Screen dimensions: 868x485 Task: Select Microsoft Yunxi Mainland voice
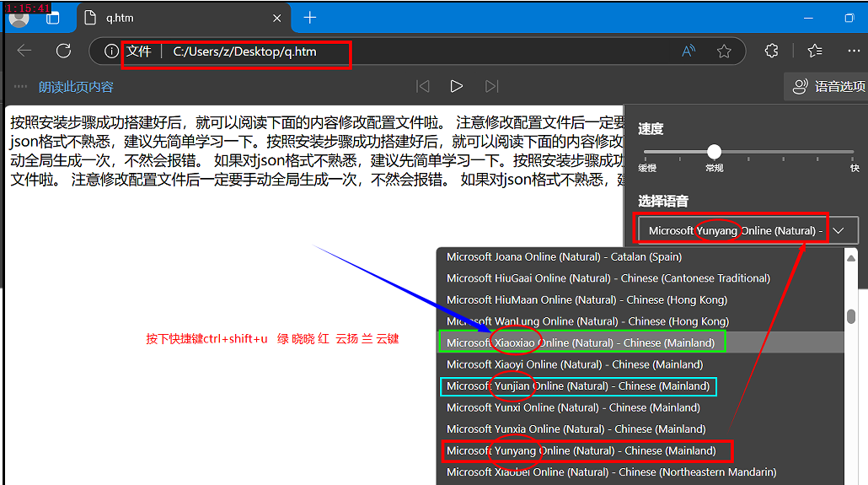pos(640,407)
